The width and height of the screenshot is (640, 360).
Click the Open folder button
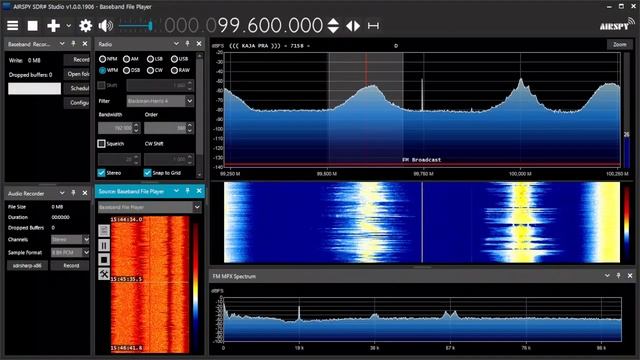[77, 74]
